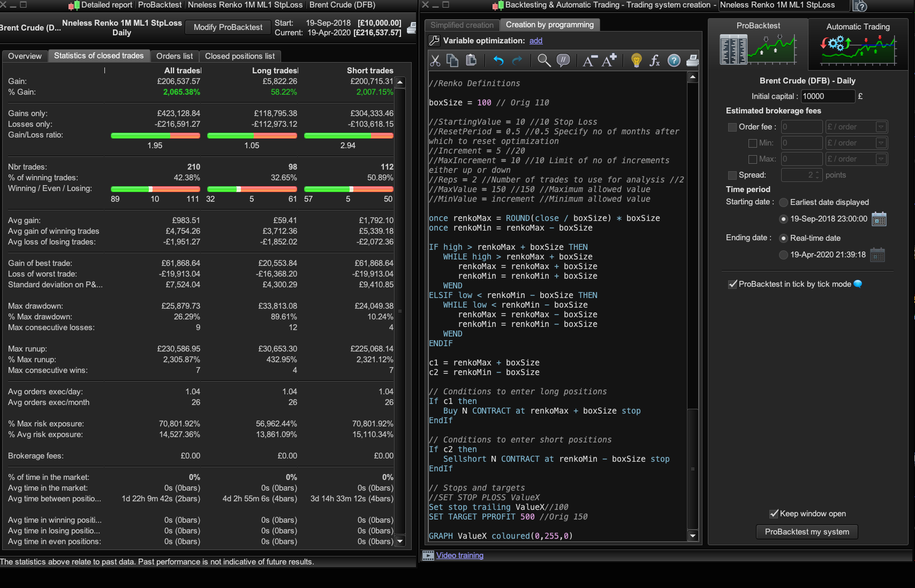Click the undo arrow in code editor

[x=498, y=60]
